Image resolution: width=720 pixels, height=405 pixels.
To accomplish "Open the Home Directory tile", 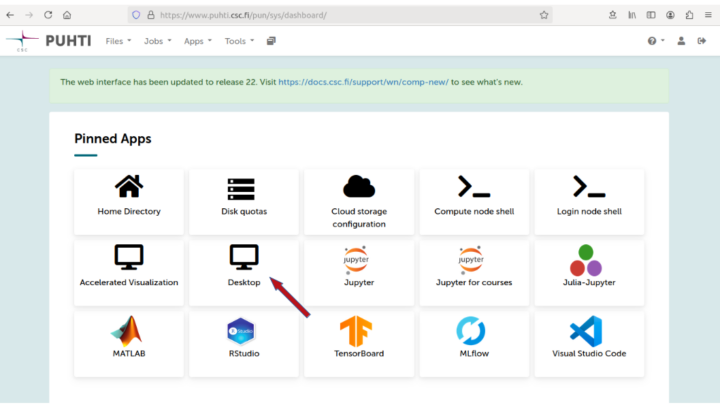I will 129,202.
